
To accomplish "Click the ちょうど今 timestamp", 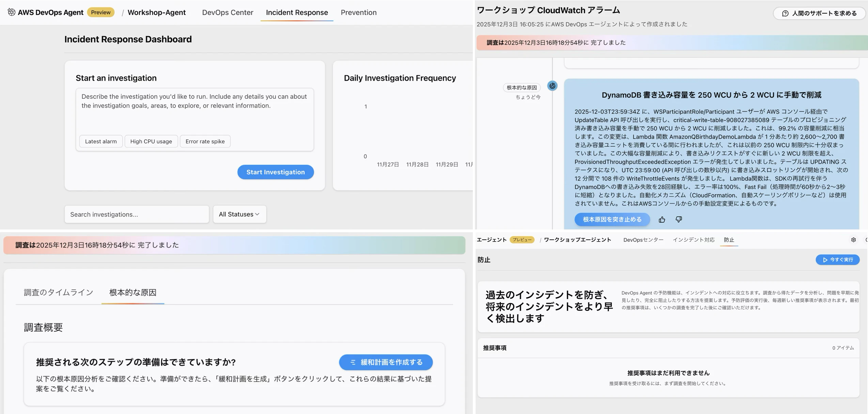I will pos(528,97).
